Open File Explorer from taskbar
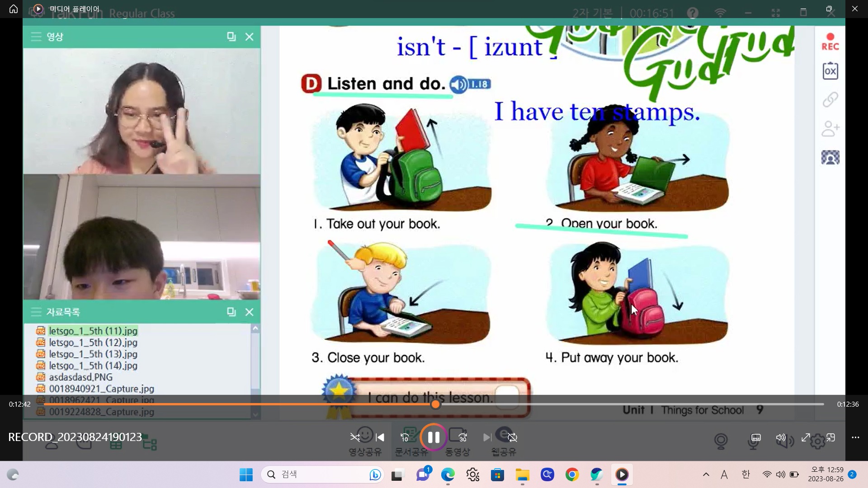The image size is (868, 488). point(522,474)
